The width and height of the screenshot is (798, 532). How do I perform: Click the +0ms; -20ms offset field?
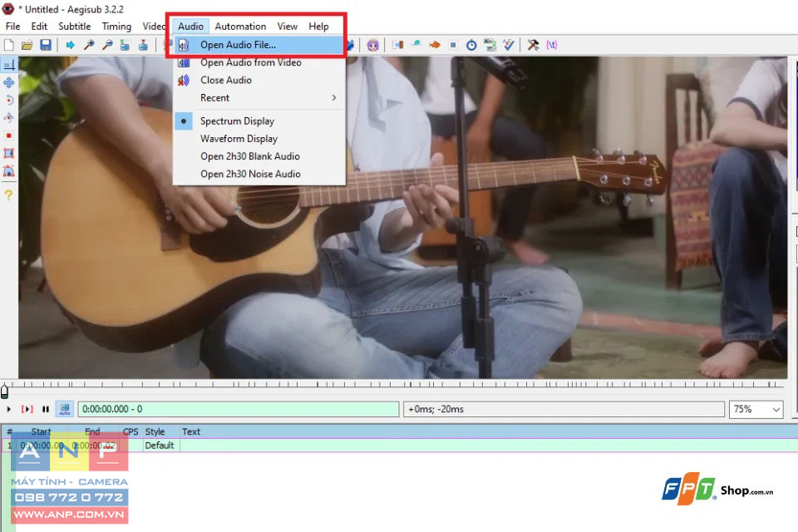tap(564, 409)
